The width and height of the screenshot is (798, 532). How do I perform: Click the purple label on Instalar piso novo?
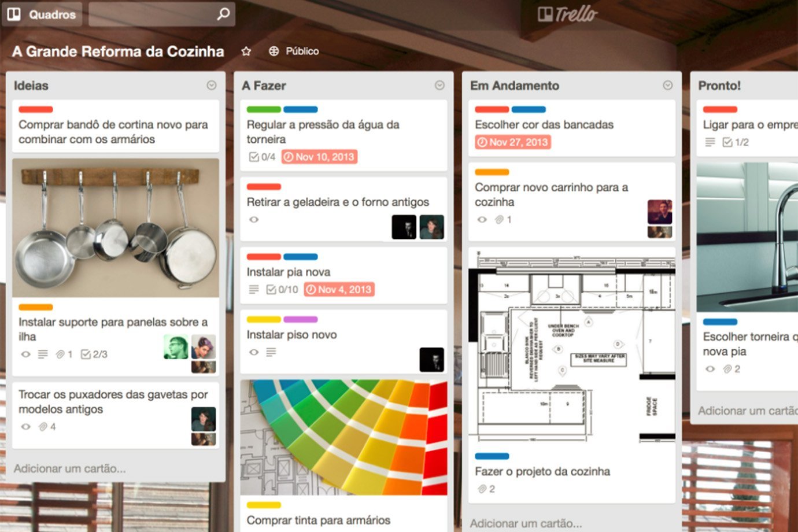(300, 319)
